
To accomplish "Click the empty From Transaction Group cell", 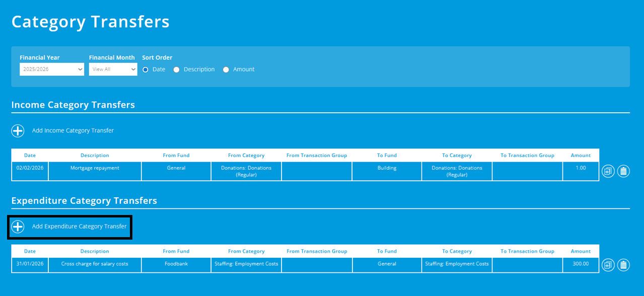I will click(316, 264).
